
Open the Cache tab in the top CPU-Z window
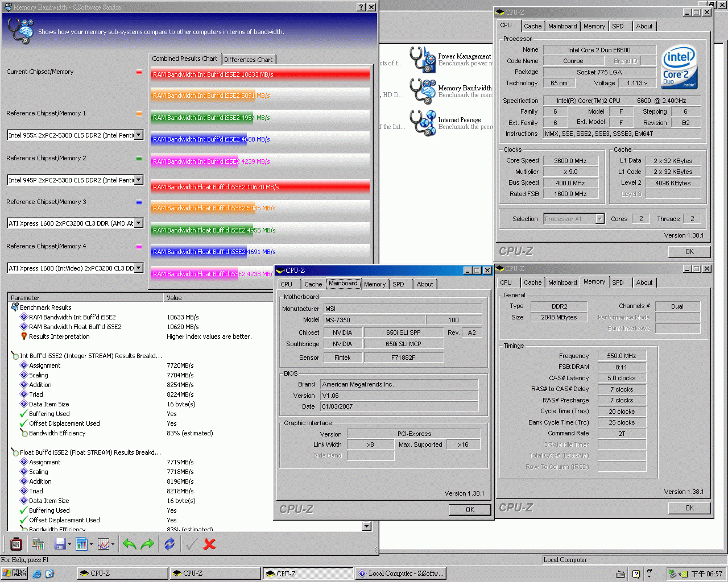coord(533,26)
